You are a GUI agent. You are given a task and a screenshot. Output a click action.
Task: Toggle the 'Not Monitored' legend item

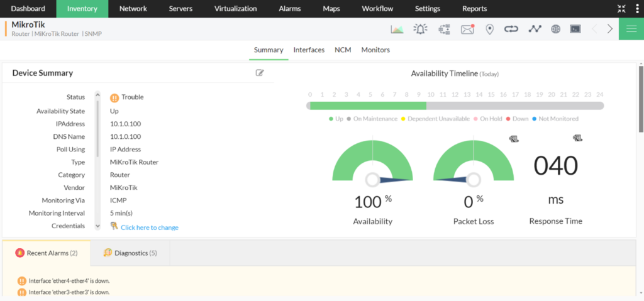click(555, 119)
